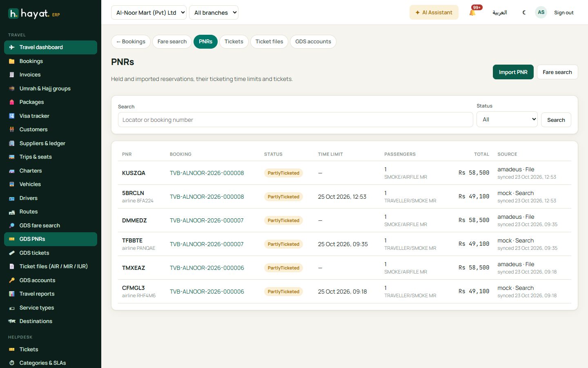Click PNR locator TMXEAZ

[134, 268]
